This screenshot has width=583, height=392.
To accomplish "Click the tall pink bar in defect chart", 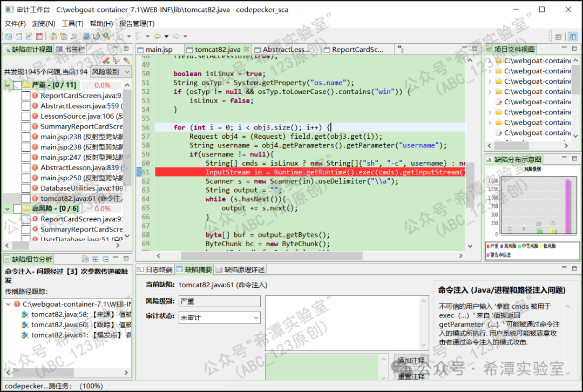I will click(x=568, y=207).
